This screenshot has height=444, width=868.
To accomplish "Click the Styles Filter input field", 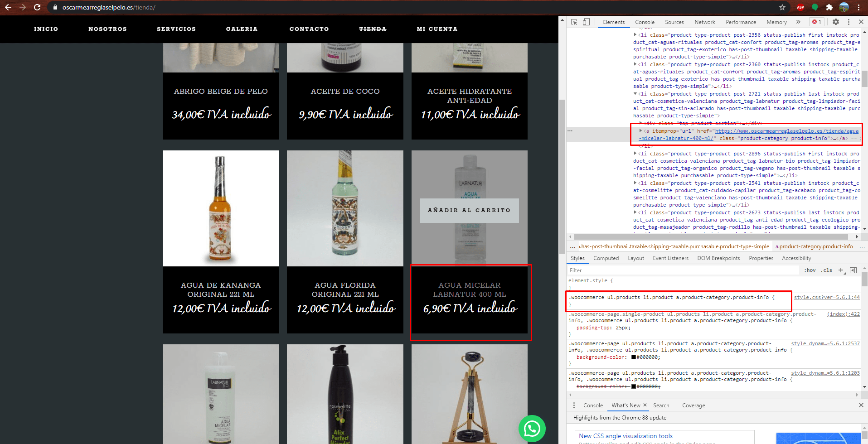I will click(683, 270).
